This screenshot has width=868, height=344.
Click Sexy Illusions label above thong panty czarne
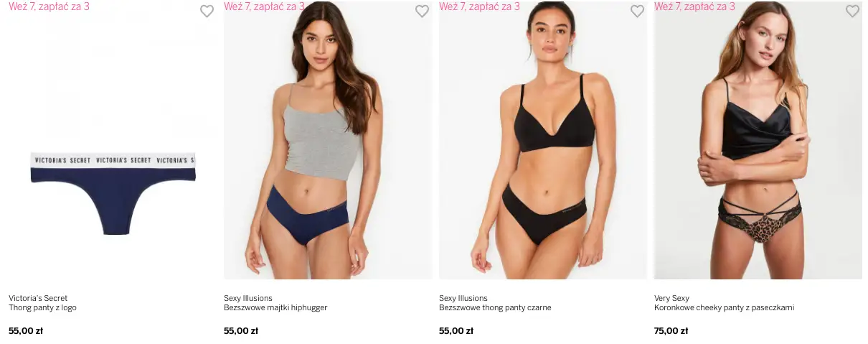coord(463,298)
